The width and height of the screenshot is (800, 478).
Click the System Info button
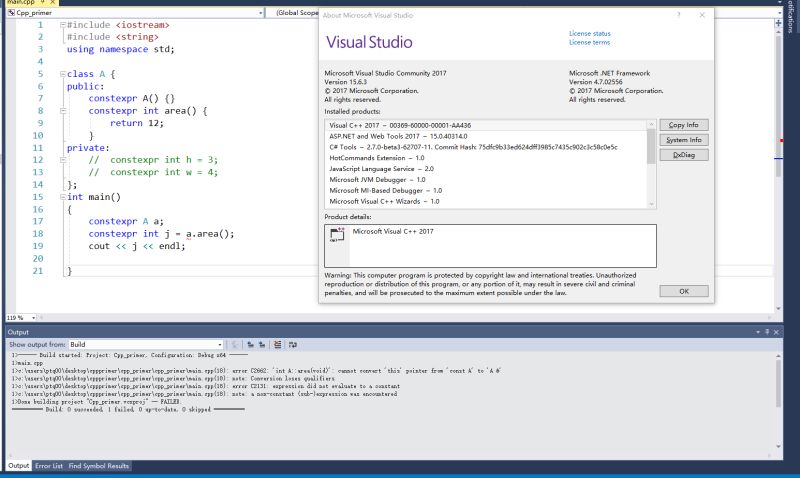(x=684, y=140)
